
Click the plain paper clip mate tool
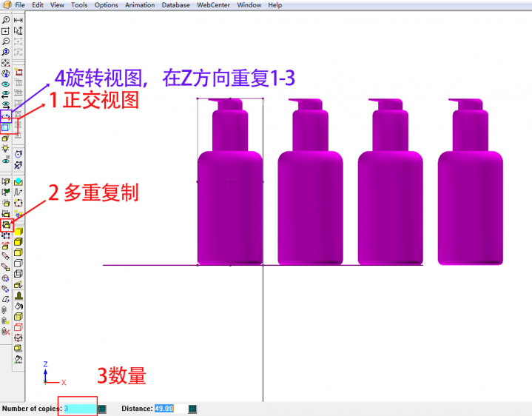[x=4, y=310]
